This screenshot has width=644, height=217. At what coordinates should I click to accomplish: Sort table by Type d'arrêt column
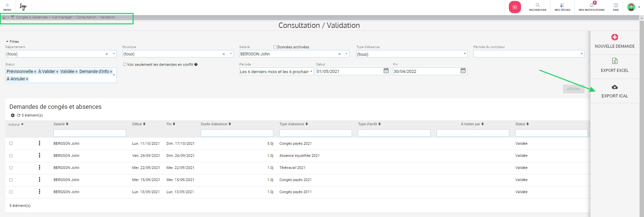369,124
